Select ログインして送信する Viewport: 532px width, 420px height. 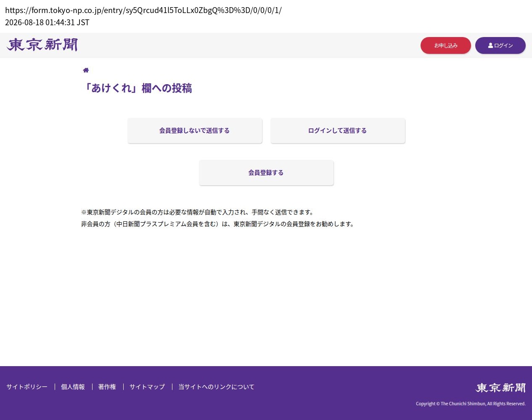(x=338, y=131)
